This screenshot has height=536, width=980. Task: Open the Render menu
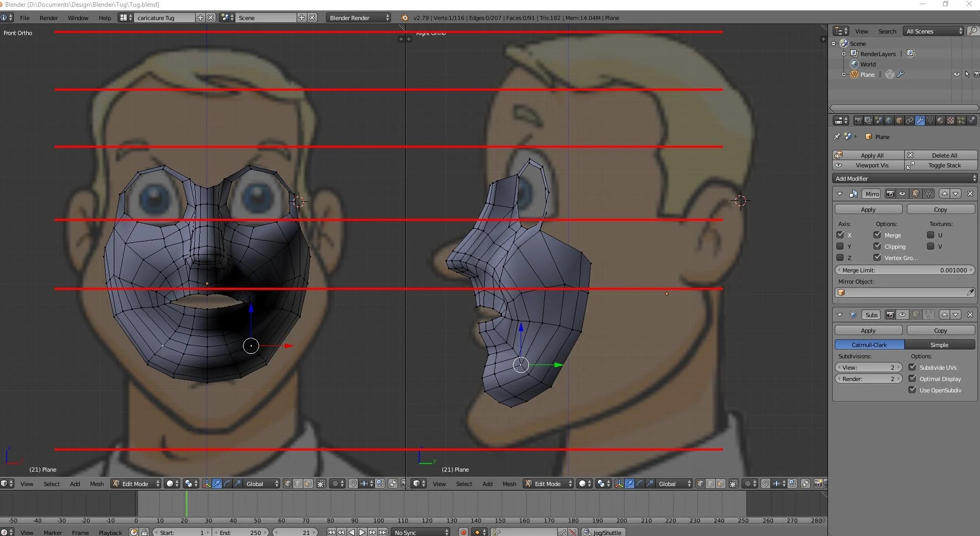coord(48,18)
